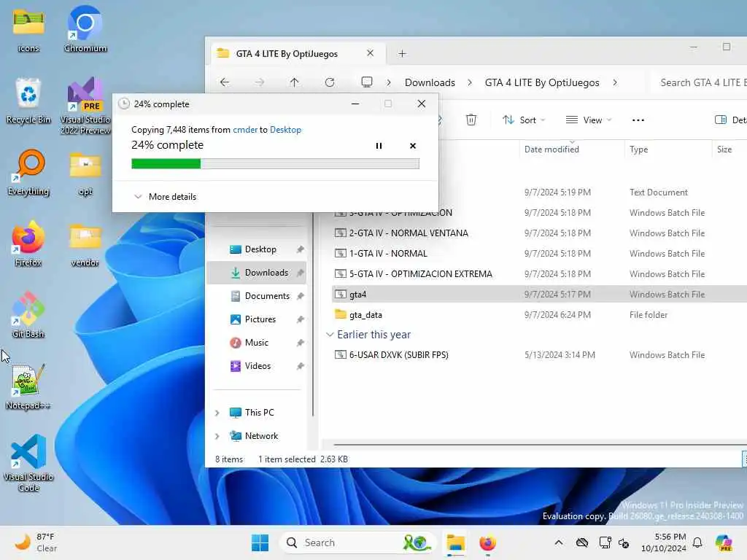Viewport: 747px width, 560px height.
Task: Go up one folder level in Explorer
Action: [295, 82]
